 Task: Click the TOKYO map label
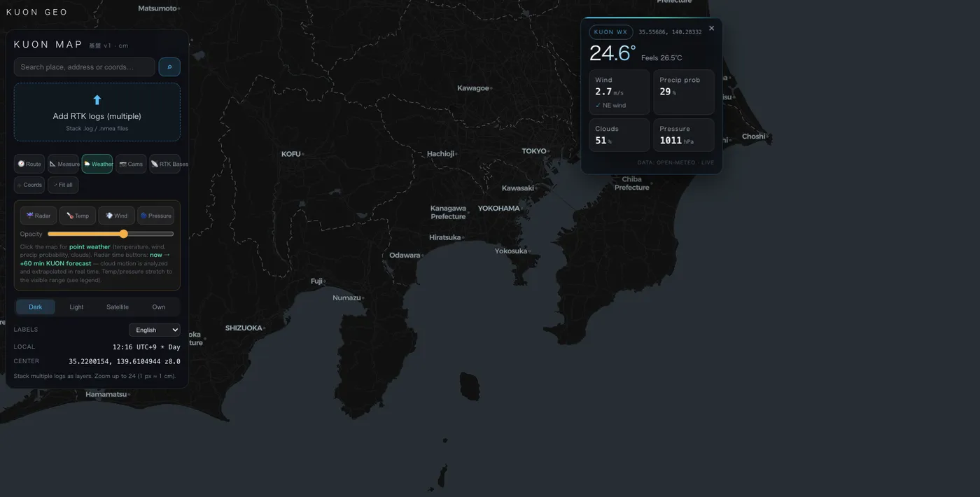tap(534, 151)
